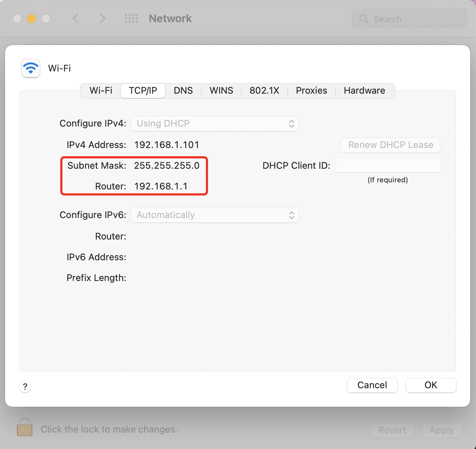Click the Wi-Fi status icon
476x449 pixels.
pos(31,68)
